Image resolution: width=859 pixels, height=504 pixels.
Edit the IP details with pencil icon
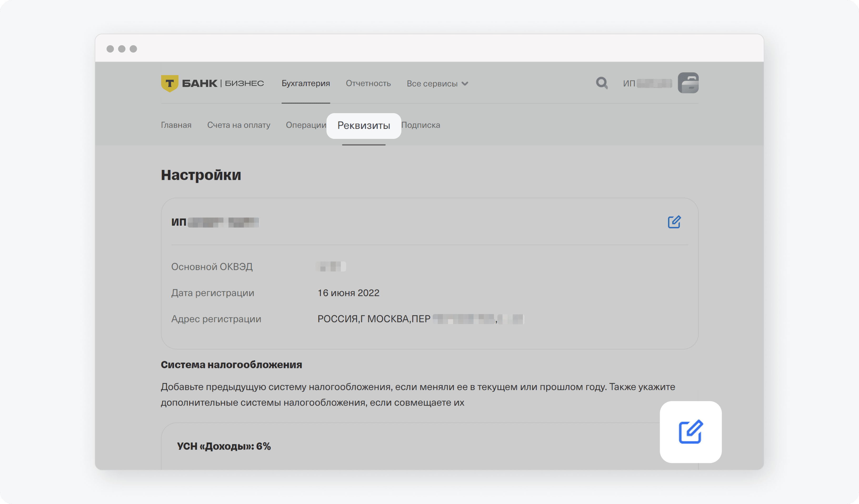point(674,222)
